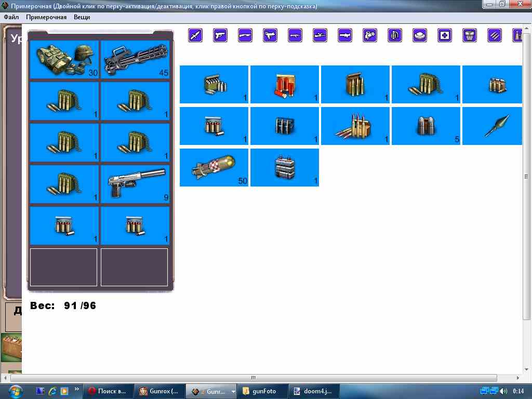Viewport: 532px width, 399px height.
Task: Select the sniper rifle category icon
Action: [x=320, y=35]
